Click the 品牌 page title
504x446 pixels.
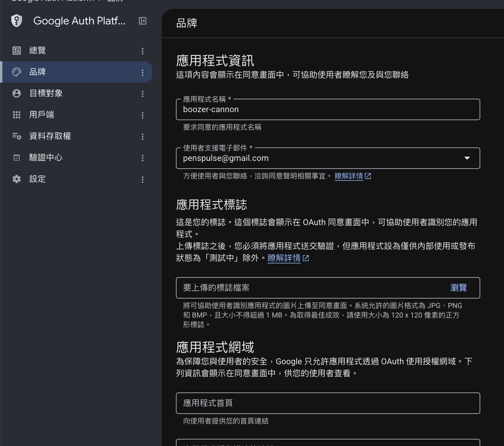click(x=187, y=23)
